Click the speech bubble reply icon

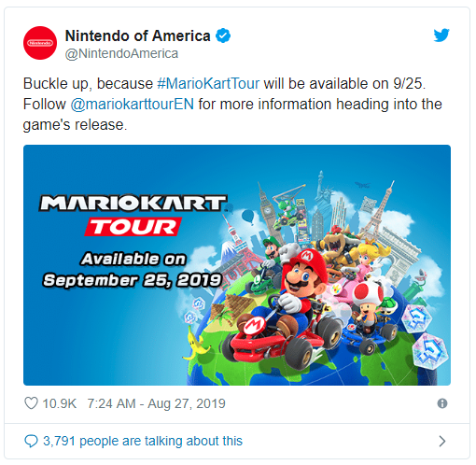[31, 441]
